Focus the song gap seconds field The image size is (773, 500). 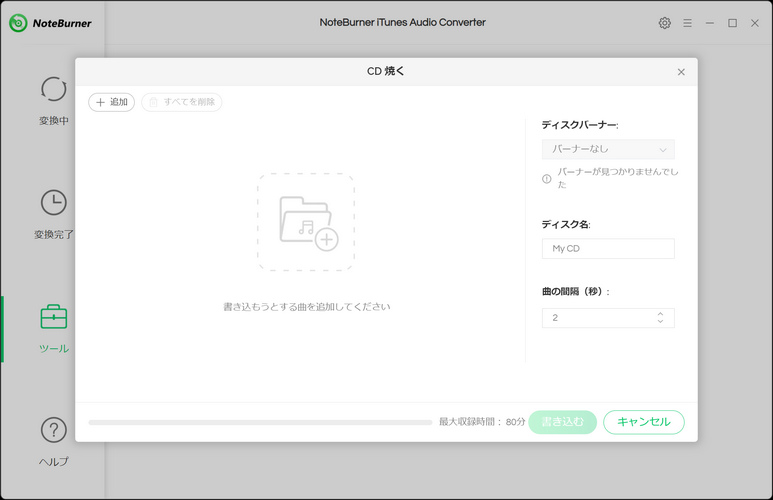tap(608, 318)
